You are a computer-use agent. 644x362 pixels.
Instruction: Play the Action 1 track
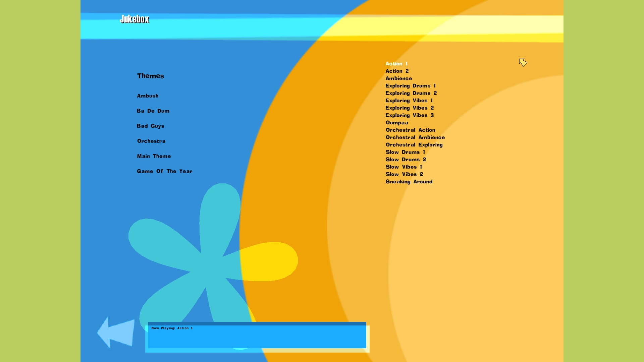pyautogui.click(x=396, y=64)
